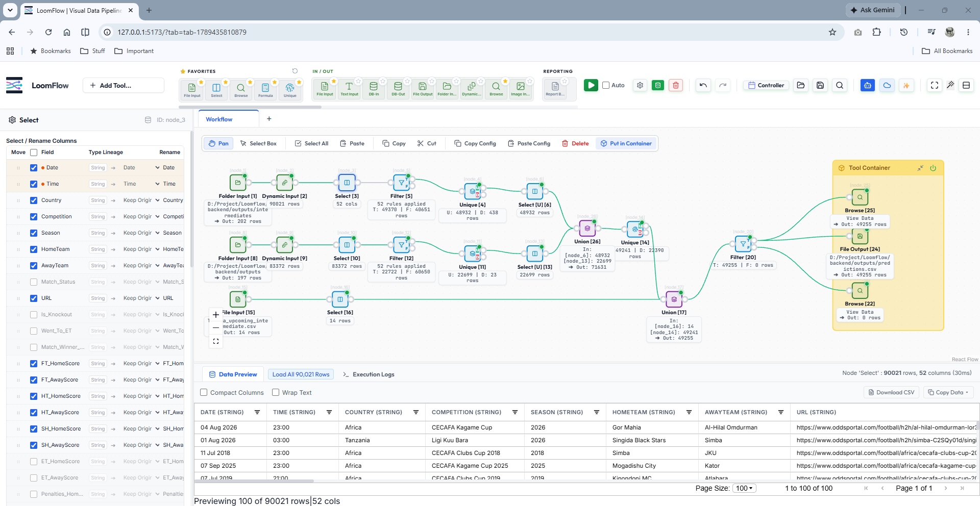Click Select All in canvas toolbar
This screenshot has height=506, width=980.
pyautogui.click(x=311, y=144)
